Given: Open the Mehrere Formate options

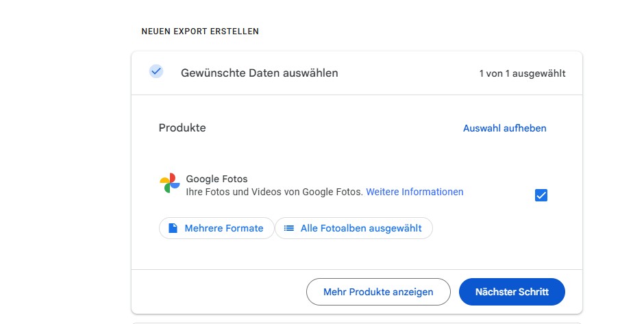Looking at the screenshot, I should 216,228.
